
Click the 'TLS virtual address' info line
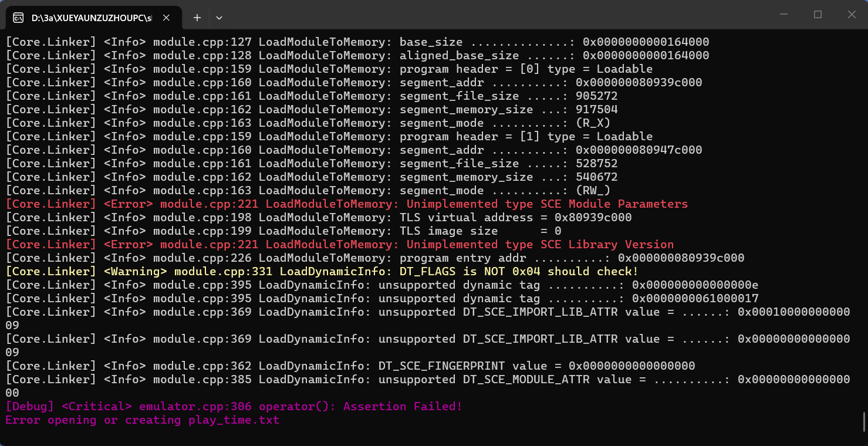[x=319, y=217]
